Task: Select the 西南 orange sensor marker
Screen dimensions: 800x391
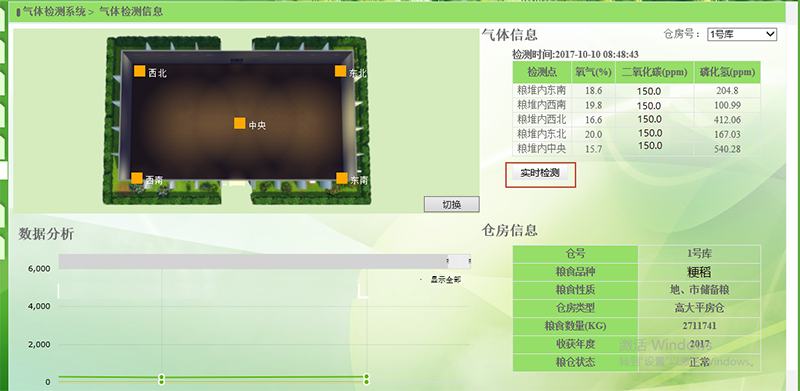Action: point(137,178)
